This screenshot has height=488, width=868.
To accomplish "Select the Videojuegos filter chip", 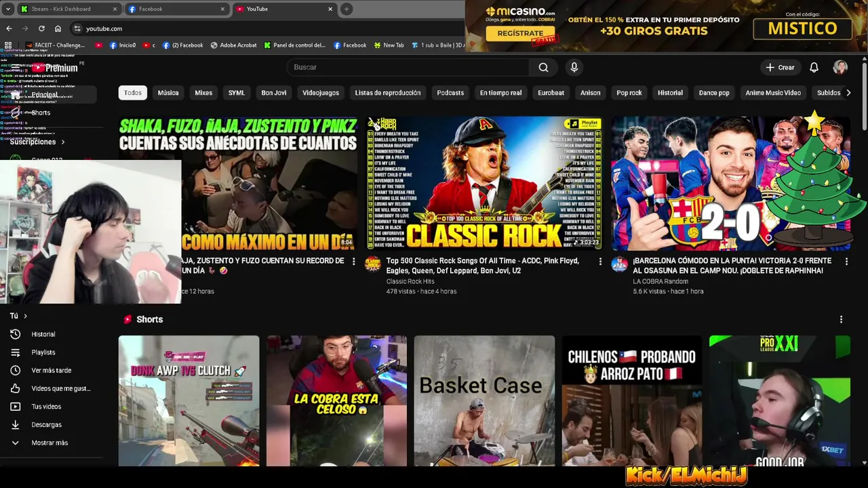I will (x=321, y=93).
